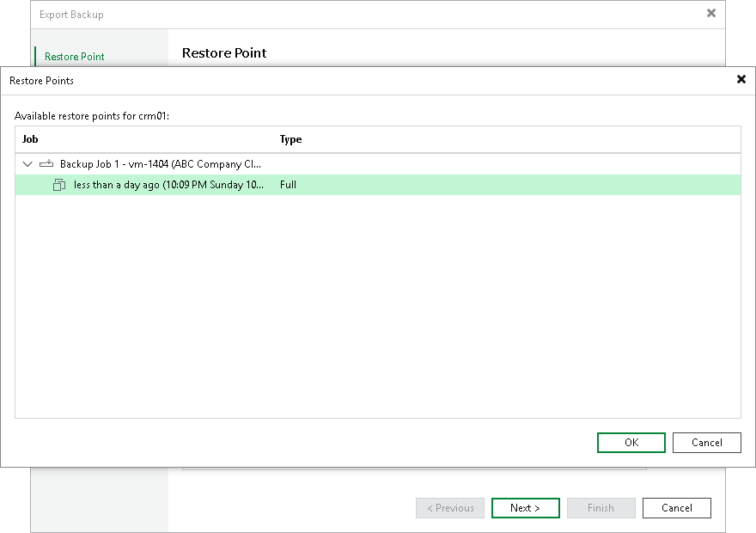Click the Previous button in the wizard
756x533 pixels.
[449, 507]
